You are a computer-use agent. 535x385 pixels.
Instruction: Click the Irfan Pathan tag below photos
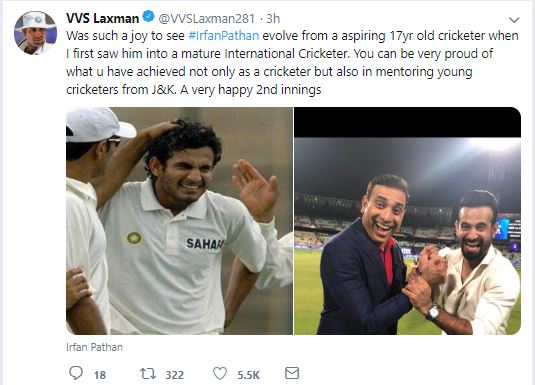pos(95,347)
